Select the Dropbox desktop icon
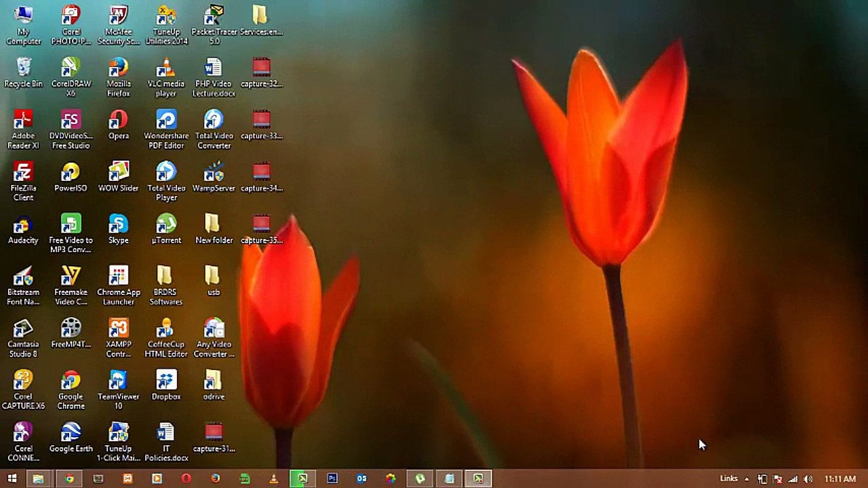This screenshot has width=868, height=488. tap(166, 386)
